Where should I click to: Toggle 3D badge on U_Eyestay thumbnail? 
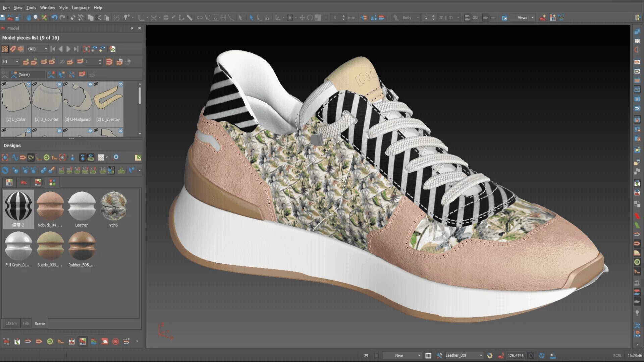click(121, 84)
